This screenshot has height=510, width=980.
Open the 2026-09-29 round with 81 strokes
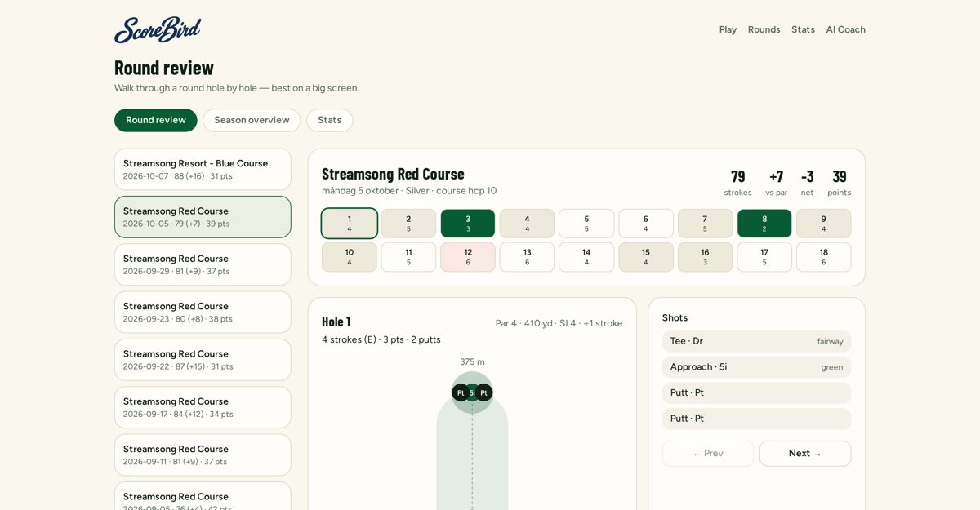point(203,264)
